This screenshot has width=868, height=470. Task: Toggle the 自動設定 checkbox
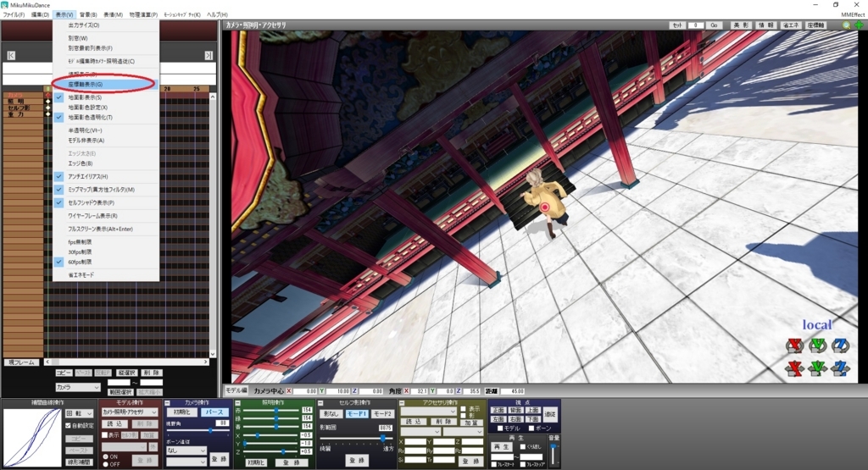click(68, 425)
